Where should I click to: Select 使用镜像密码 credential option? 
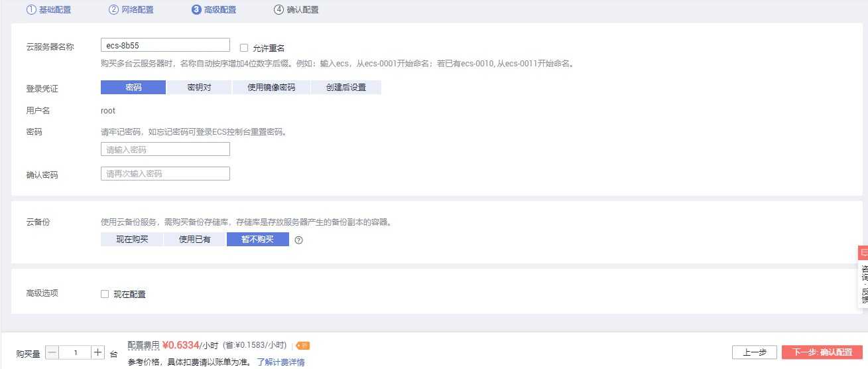[x=271, y=88]
